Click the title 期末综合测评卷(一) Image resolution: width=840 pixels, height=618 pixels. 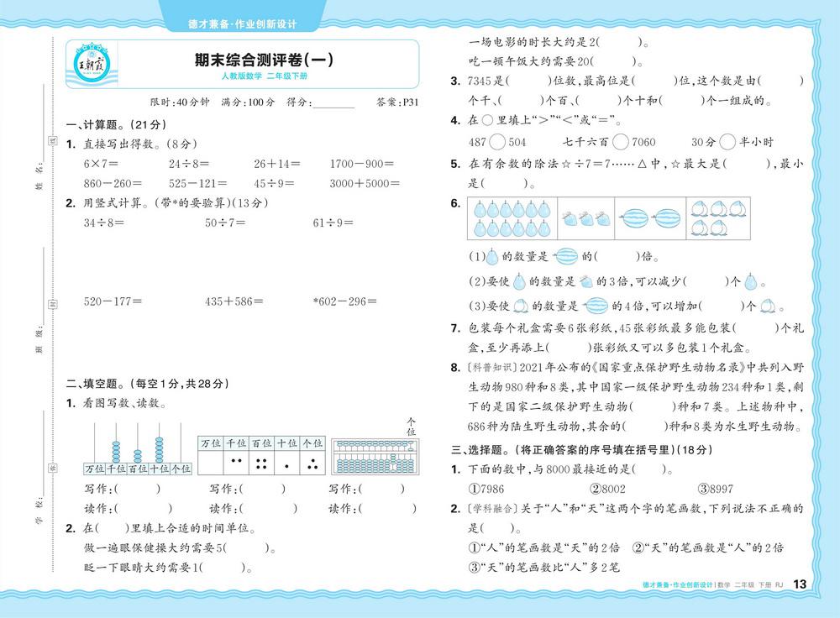(264, 60)
